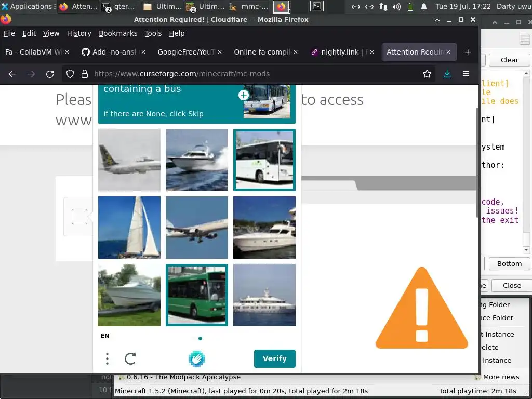Screen dimensions: 532x399
Task: Open the Tools menu
Action: [153, 33]
